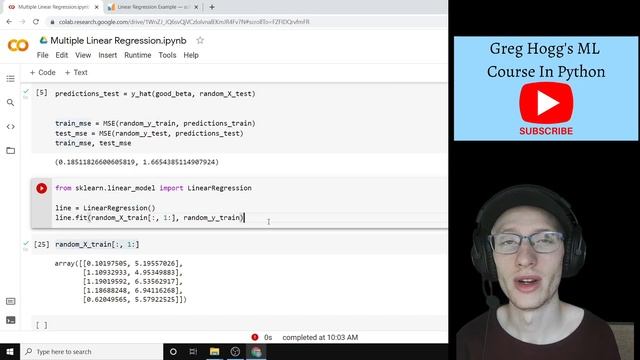640x360 pixels.
Task: Go back in the browser
Action: (x=9, y=22)
